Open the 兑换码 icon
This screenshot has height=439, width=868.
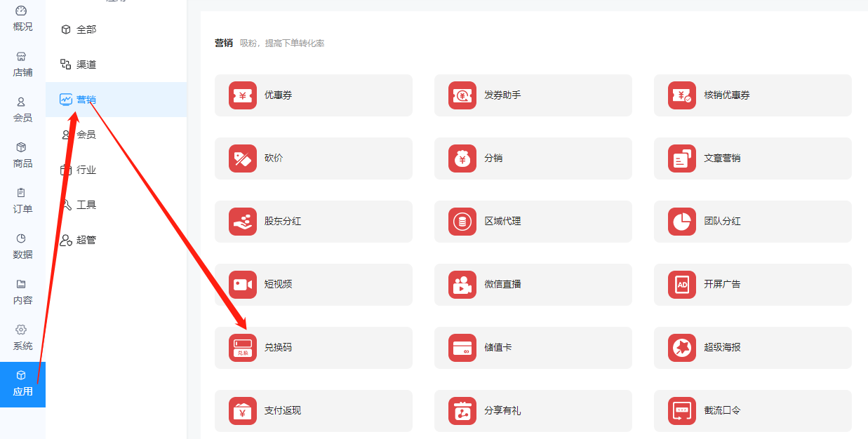pos(243,348)
